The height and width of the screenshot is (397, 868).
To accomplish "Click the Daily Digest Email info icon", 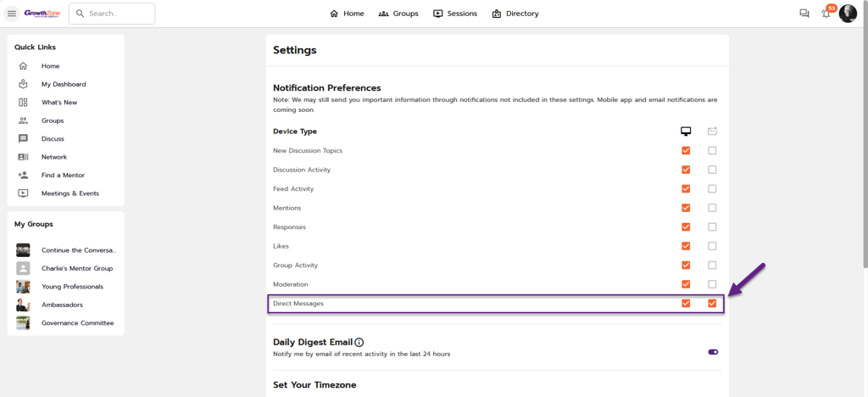I will click(359, 342).
